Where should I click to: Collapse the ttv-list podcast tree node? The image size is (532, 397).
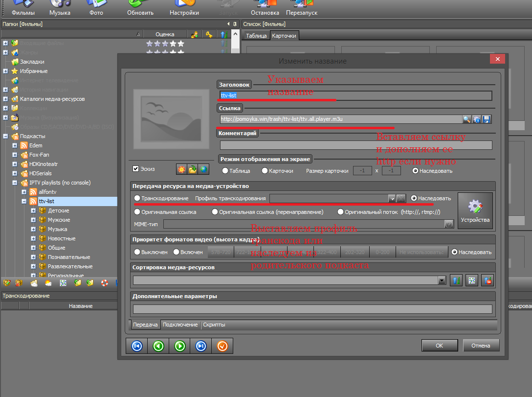click(24, 201)
